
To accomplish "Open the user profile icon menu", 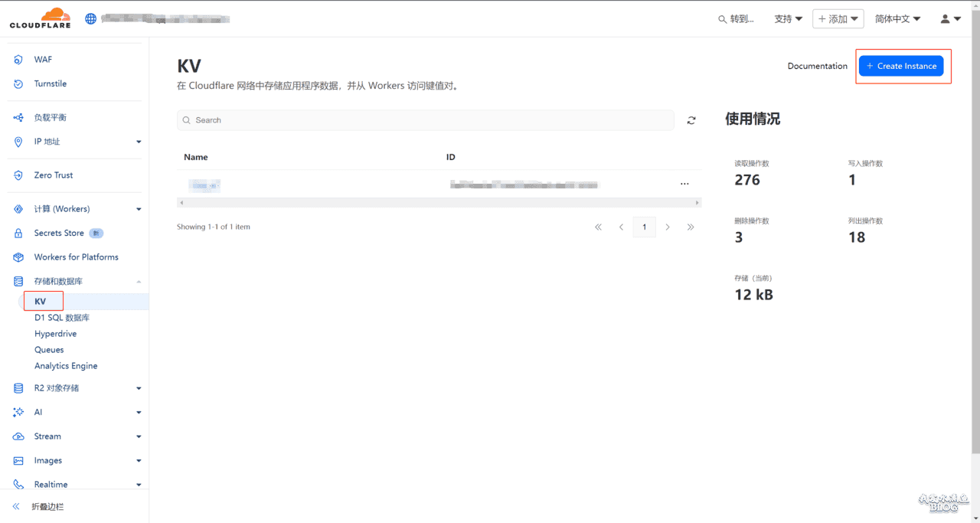I will point(950,19).
